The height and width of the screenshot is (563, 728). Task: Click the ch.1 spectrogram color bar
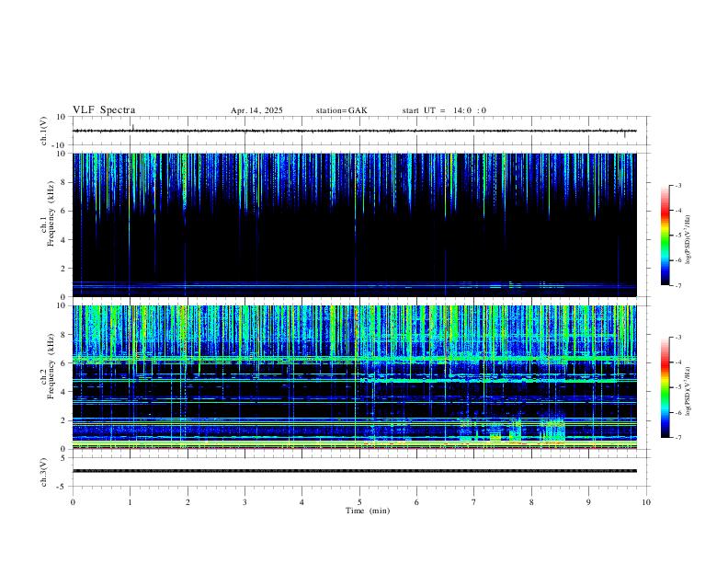point(665,236)
